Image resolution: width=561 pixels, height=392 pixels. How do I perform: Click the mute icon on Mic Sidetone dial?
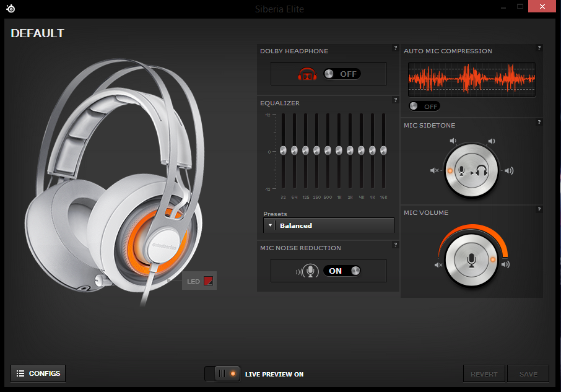click(x=435, y=171)
